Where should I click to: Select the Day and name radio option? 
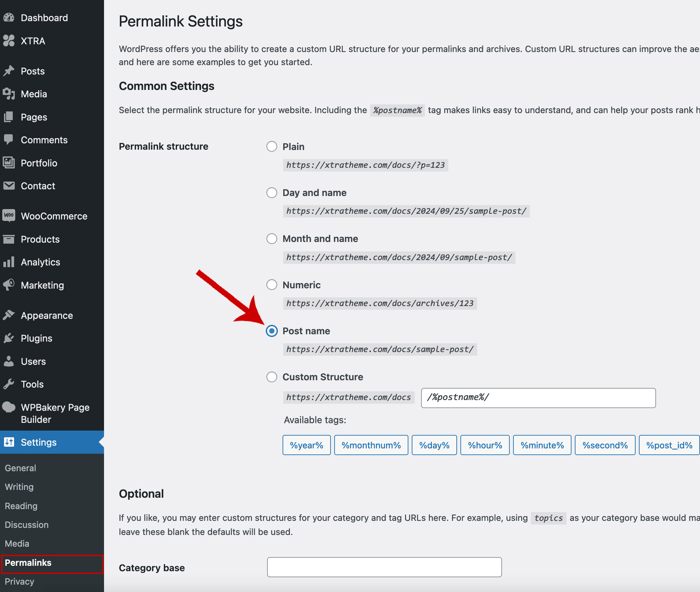(x=271, y=193)
